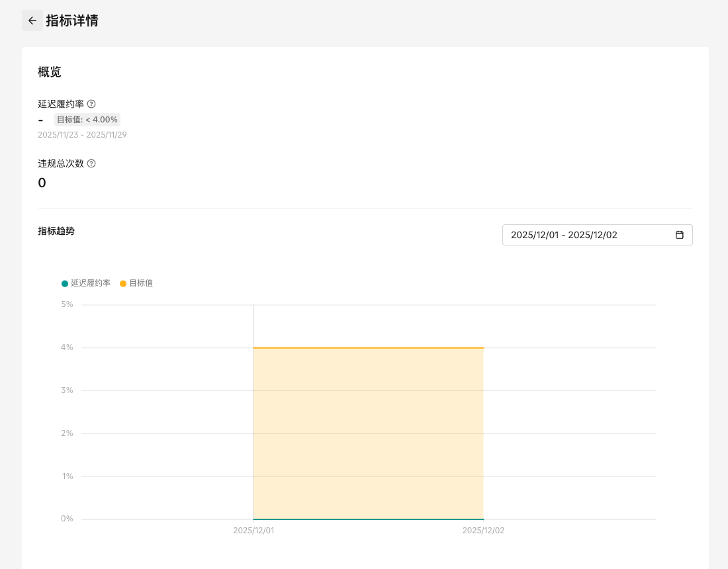728x569 pixels.
Task: Click the 概览 section heading
Action: coord(50,72)
